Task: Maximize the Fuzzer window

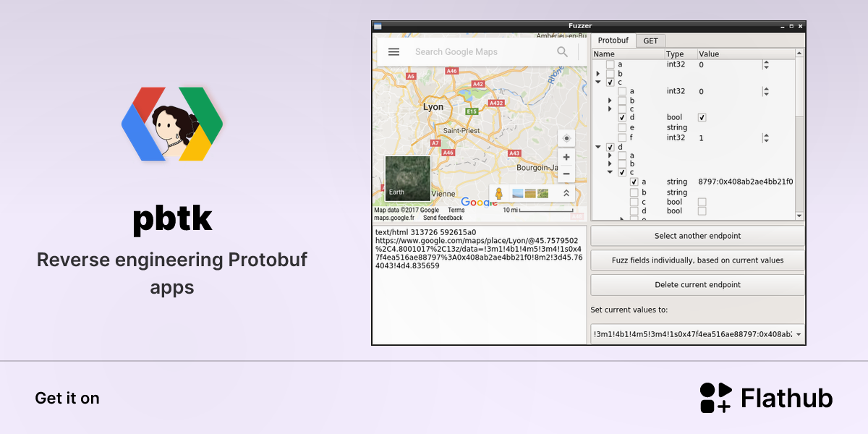Action: (791, 26)
